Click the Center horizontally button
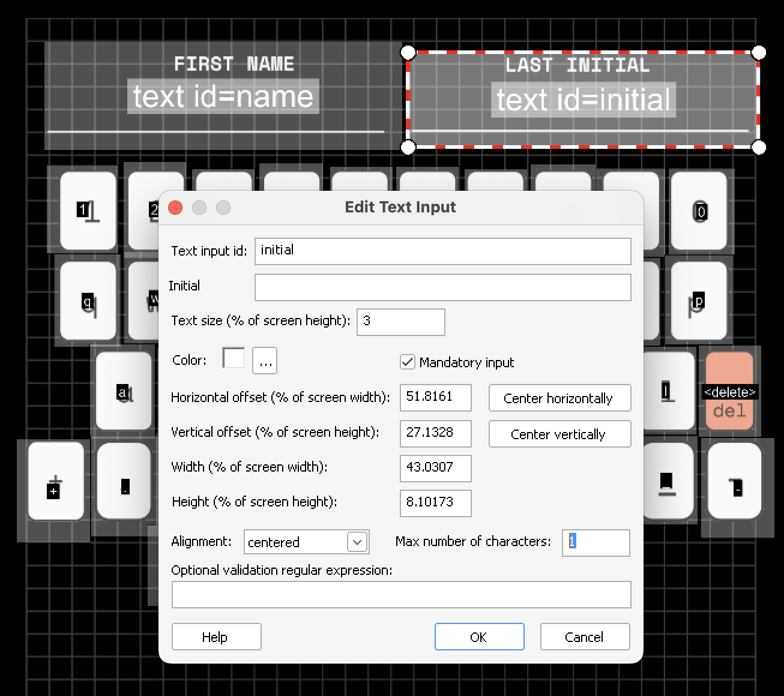 coord(559,398)
